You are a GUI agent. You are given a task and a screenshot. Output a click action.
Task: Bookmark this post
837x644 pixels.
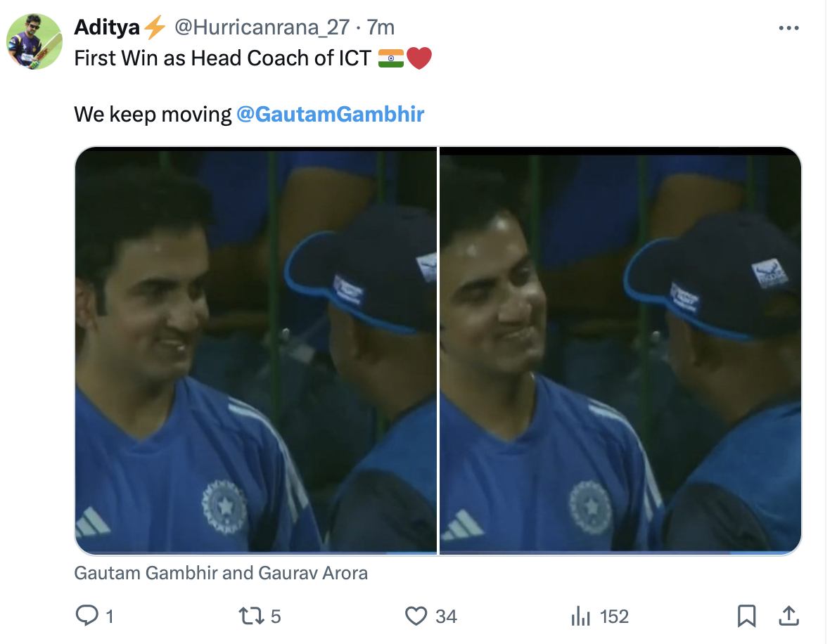[x=746, y=617]
